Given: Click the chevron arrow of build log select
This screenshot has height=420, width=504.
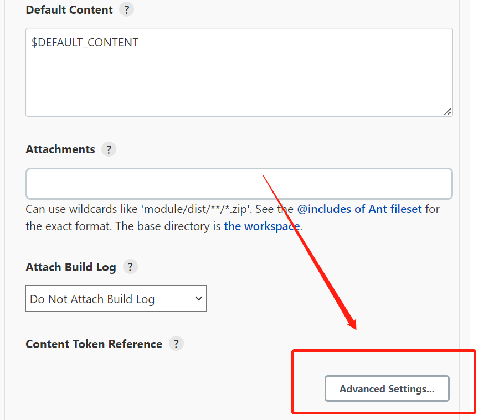Looking at the screenshot, I should (x=199, y=299).
